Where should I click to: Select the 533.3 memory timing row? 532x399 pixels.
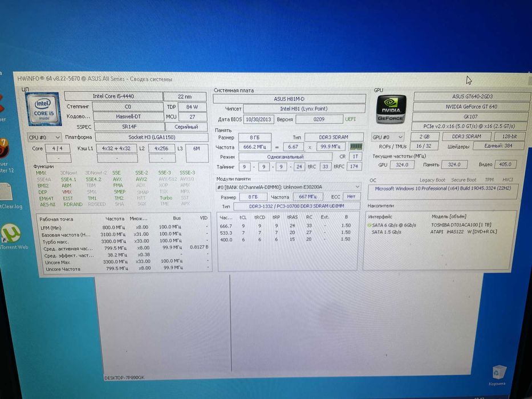click(x=287, y=233)
